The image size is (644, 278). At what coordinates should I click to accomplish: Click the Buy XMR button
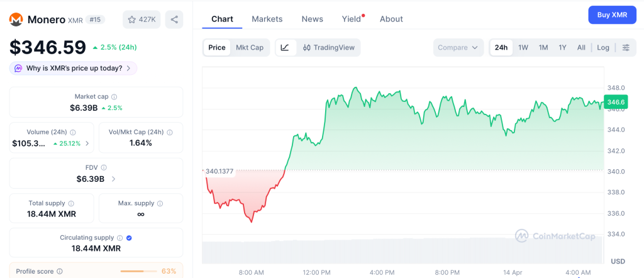pos(612,14)
